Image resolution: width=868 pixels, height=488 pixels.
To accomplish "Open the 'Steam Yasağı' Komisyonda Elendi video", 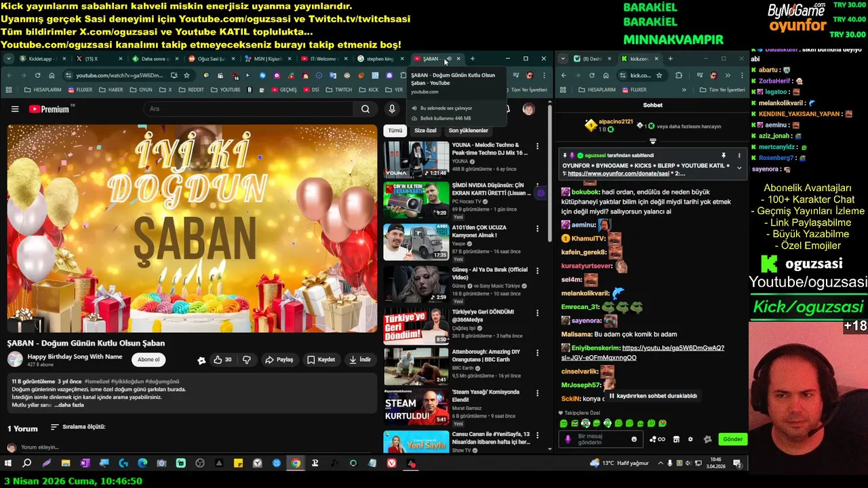I will (x=416, y=407).
